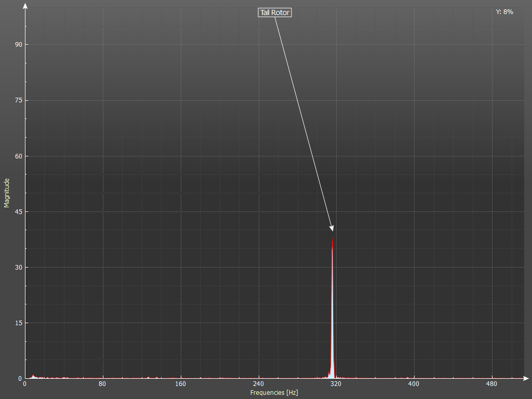The width and height of the screenshot is (532, 399).
Task: Click the 15 tick label on magnitude axis
Action: pyautogui.click(x=18, y=323)
